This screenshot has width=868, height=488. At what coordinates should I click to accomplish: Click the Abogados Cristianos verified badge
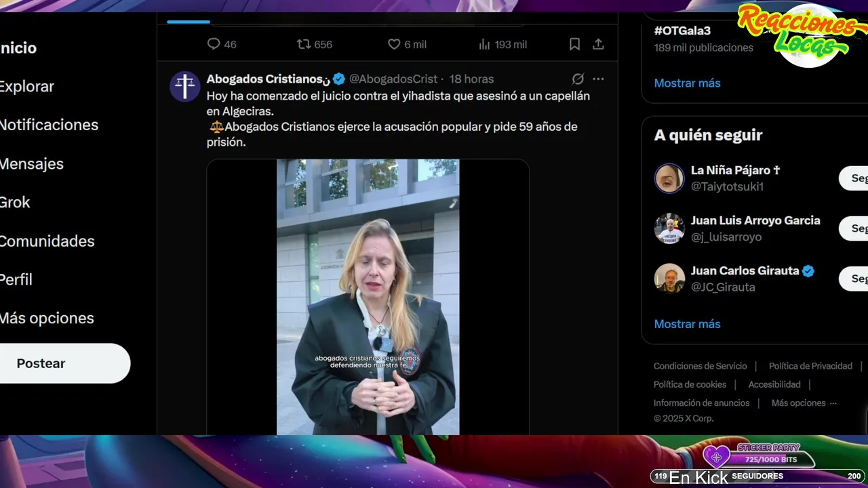[x=339, y=79]
